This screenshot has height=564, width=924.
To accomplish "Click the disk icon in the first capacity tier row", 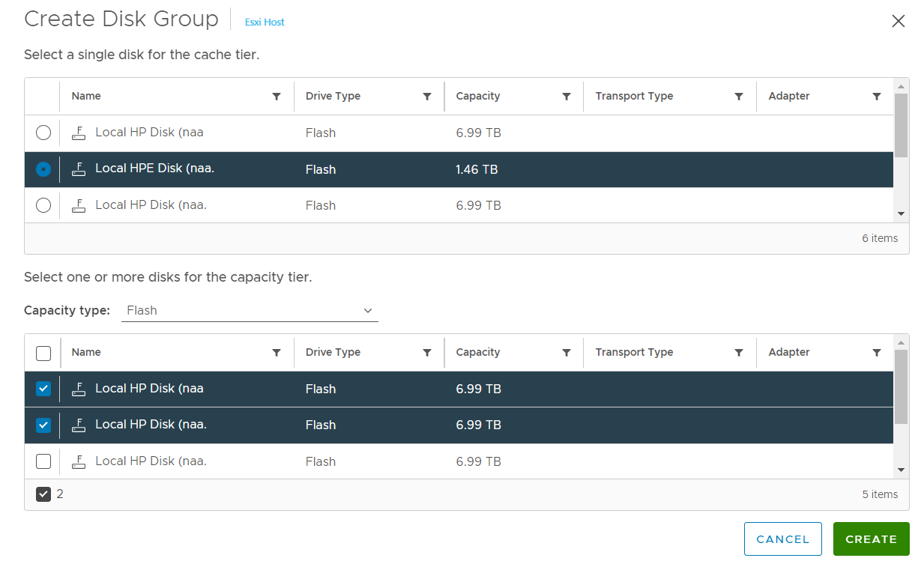I will coord(79,389).
